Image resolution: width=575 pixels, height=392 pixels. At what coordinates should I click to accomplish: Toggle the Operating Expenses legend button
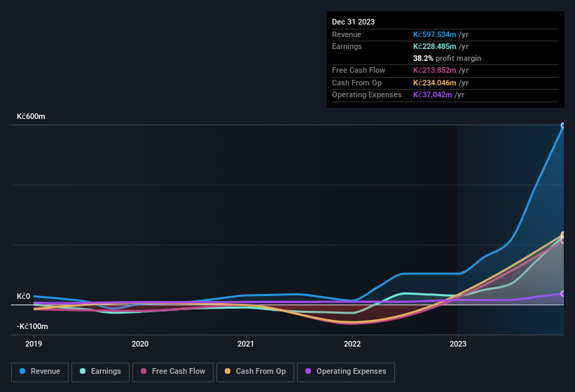346,372
